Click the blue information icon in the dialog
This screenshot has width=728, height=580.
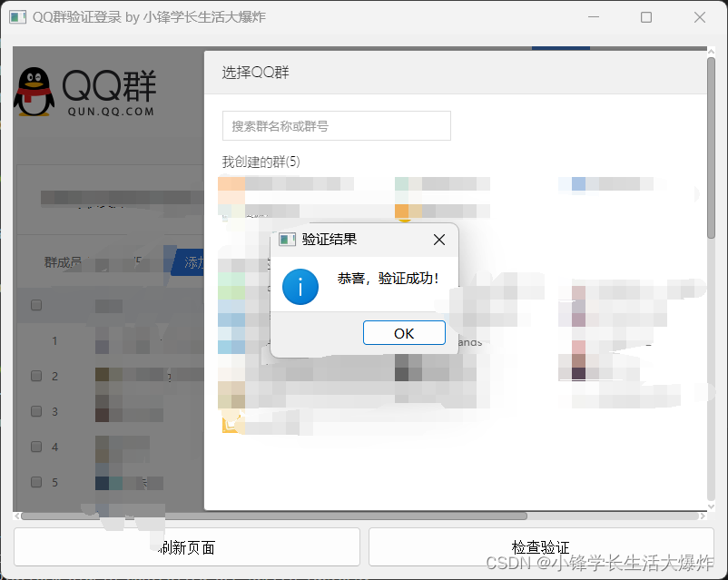tap(300, 287)
